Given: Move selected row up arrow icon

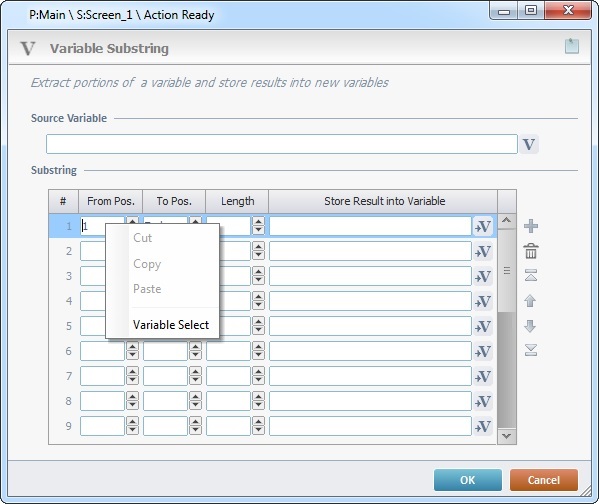Looking at the screenshot, I should tap(530, 301).
